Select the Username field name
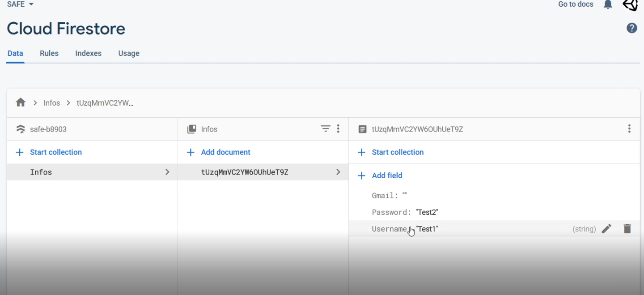The height and width of the screenshot is (295, 644). 390,229
